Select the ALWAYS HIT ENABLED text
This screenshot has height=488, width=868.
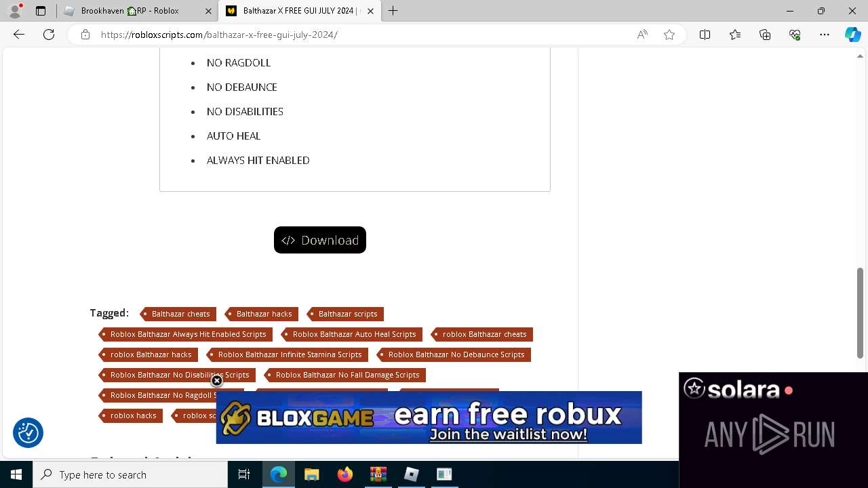[258, 160]
